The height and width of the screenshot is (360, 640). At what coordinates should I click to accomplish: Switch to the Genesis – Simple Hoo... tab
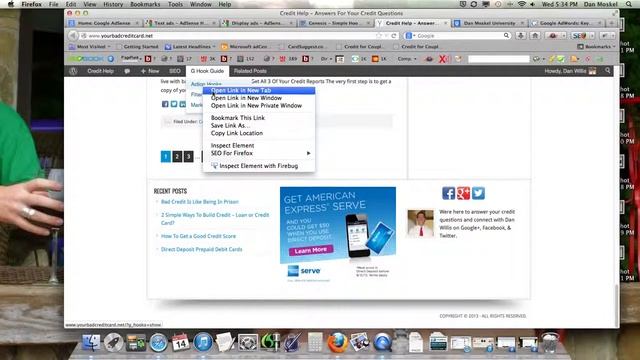pos(333,23)
